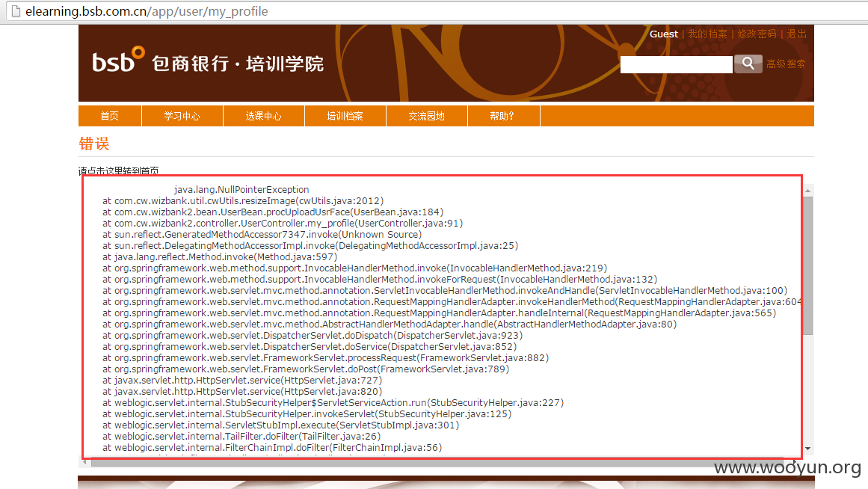Open the 交流园地 menu tab
The width and height of the screenshot is (868, 489).
pos(426,116)
